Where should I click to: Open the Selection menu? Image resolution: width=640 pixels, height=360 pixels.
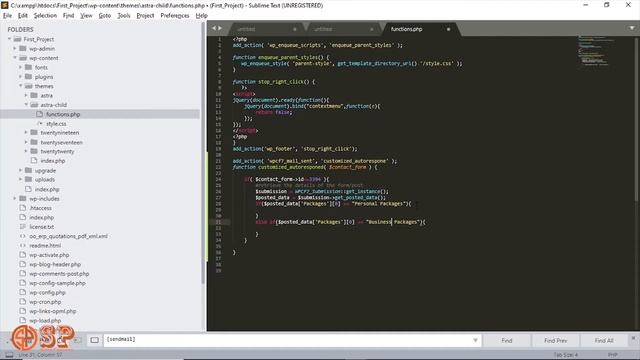[x=45, y=16]
